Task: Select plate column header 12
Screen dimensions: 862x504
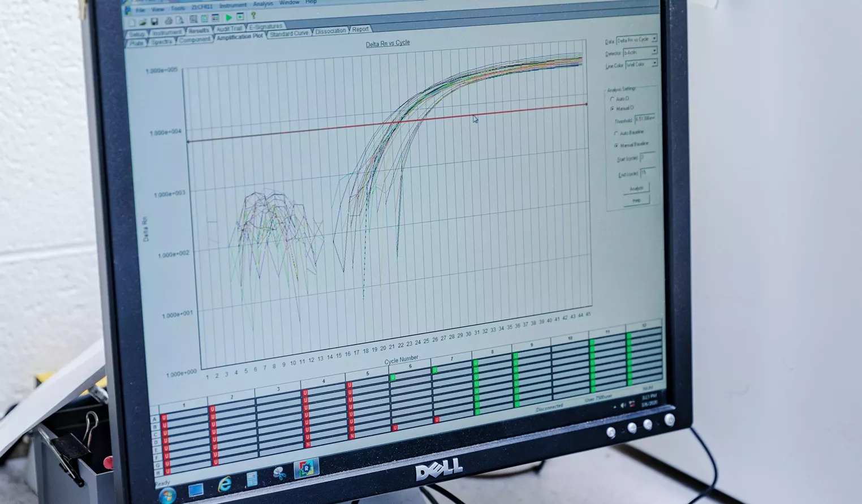Action: pos(644,325)
